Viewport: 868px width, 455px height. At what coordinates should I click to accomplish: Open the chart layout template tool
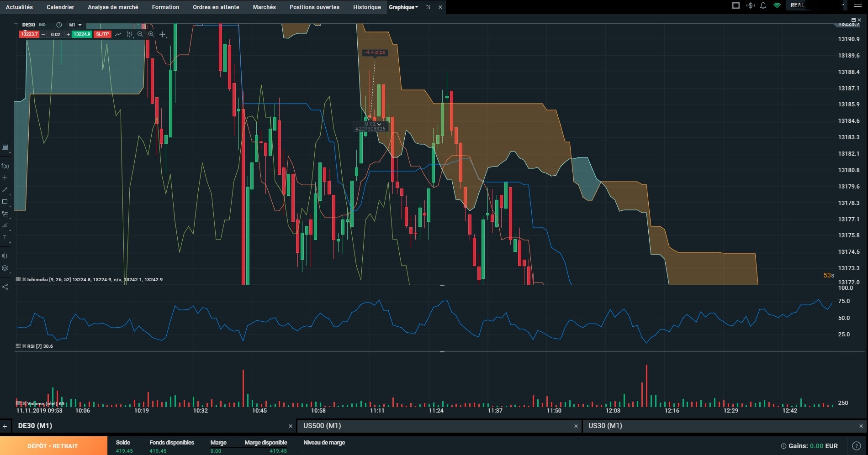5,147
